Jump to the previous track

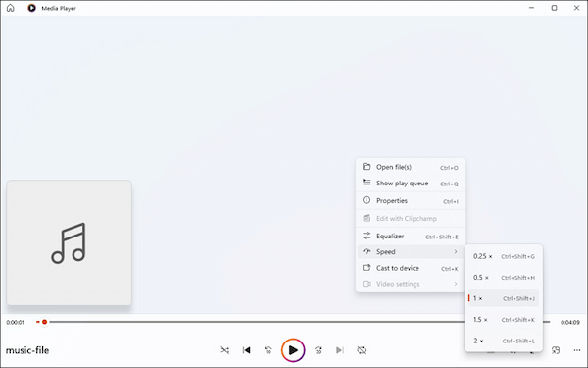[246, 350]
